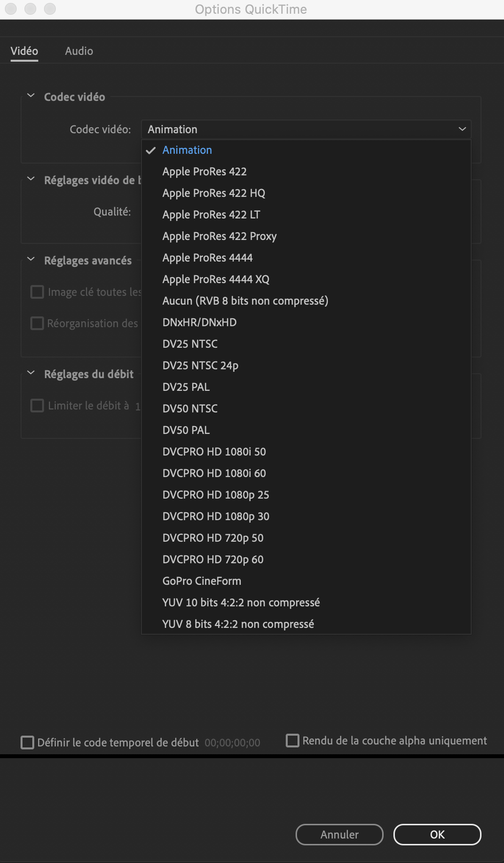This screenshot has width=504, height=863.
Task: Collapse the Codec vidéo section
Action: (31, 96)
